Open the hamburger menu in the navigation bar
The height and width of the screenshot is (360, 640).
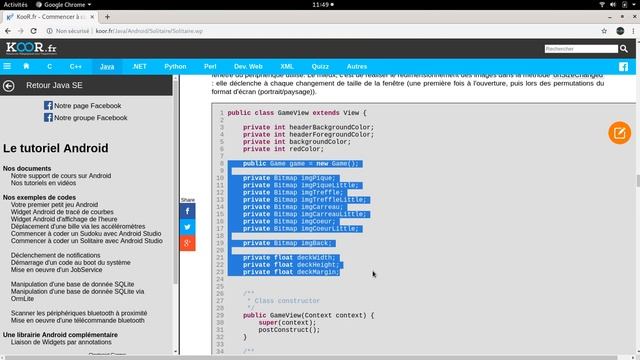coord(7,66)
